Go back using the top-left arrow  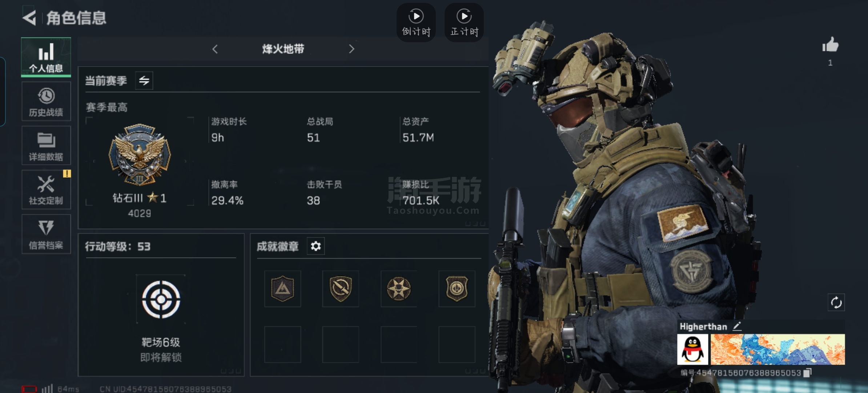pyautogui.click(x=29, y=17)
